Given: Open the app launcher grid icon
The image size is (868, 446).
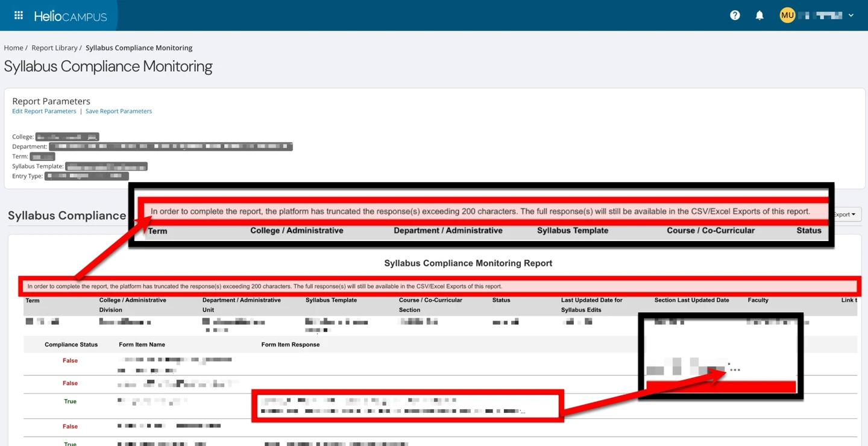Looking at the screenshot, I should (x=19, y=15).
